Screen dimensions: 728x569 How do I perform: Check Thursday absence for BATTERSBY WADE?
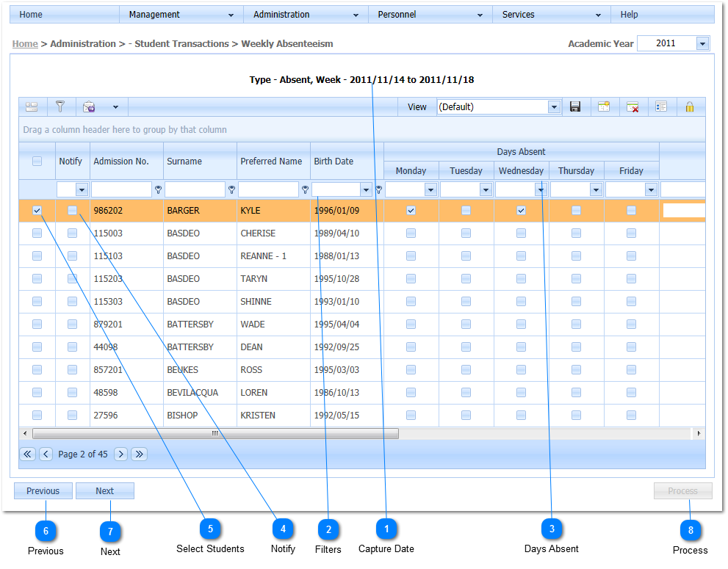[x=576, y=325]
